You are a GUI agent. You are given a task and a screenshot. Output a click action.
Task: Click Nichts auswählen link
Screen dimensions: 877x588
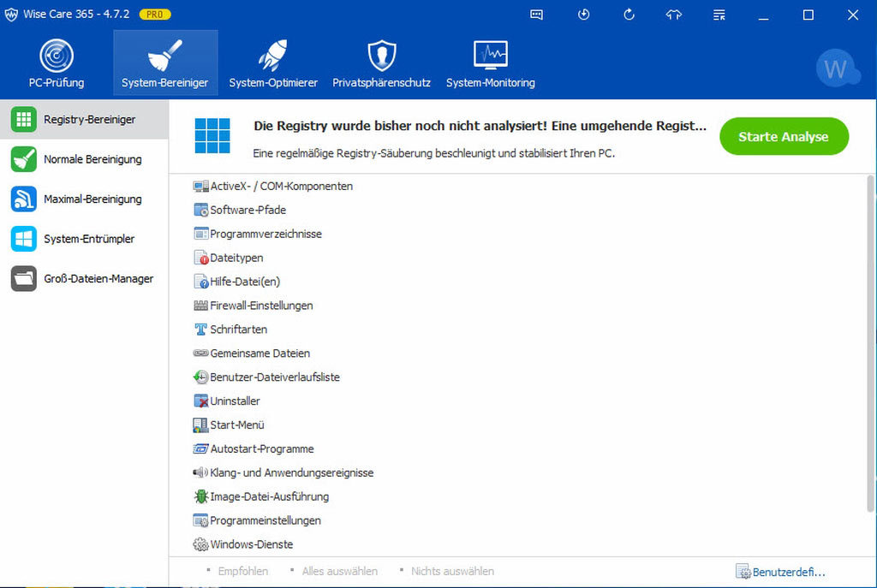pyautogui.click(x=452, y=571)
